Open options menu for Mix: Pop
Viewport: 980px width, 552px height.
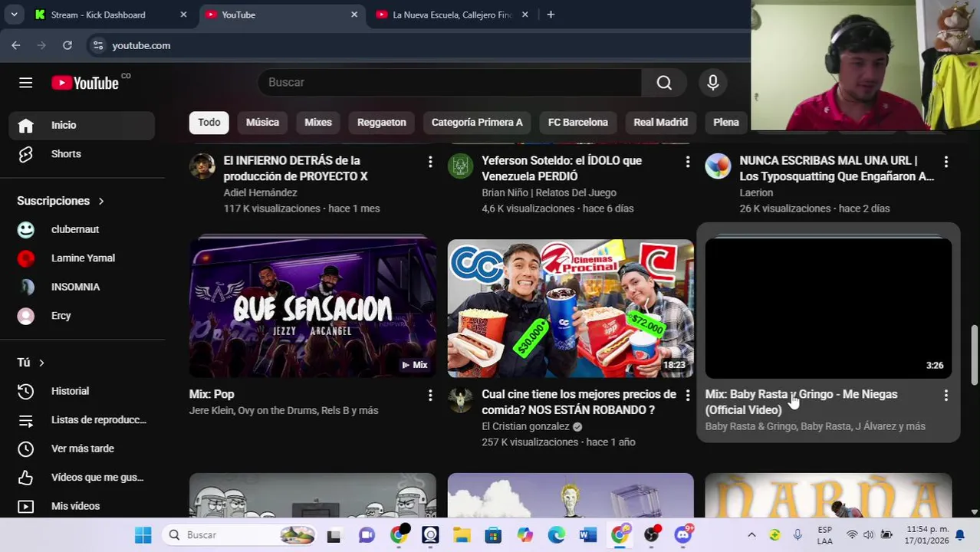point(430,396)
